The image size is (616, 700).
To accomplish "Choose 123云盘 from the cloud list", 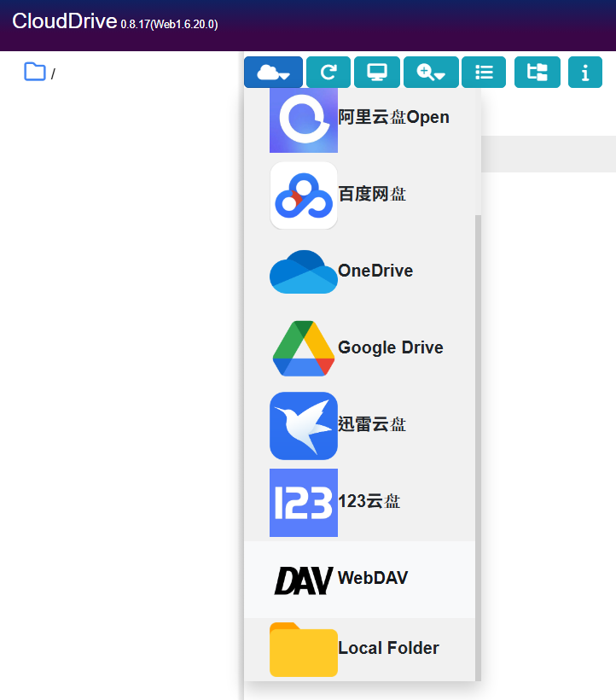I will pos(359,502).
